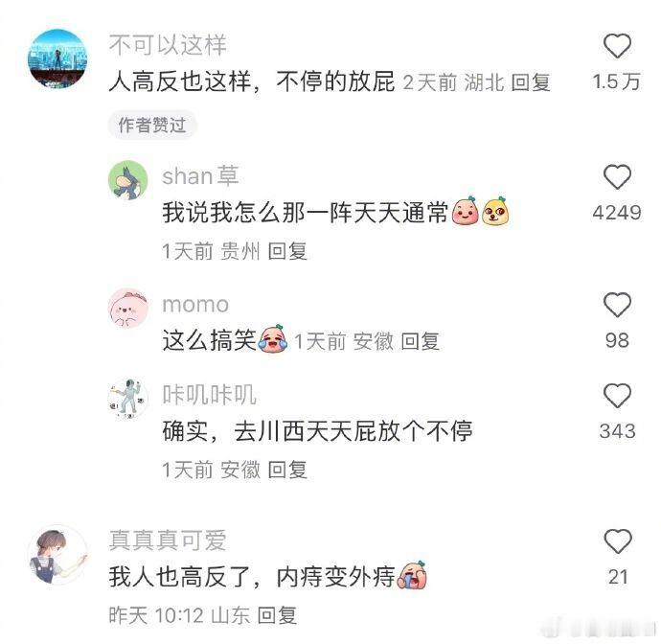The height and width of the screenshot is (644, 661).
Task: Tap the heart next to momo's comment
Action: 617,304
